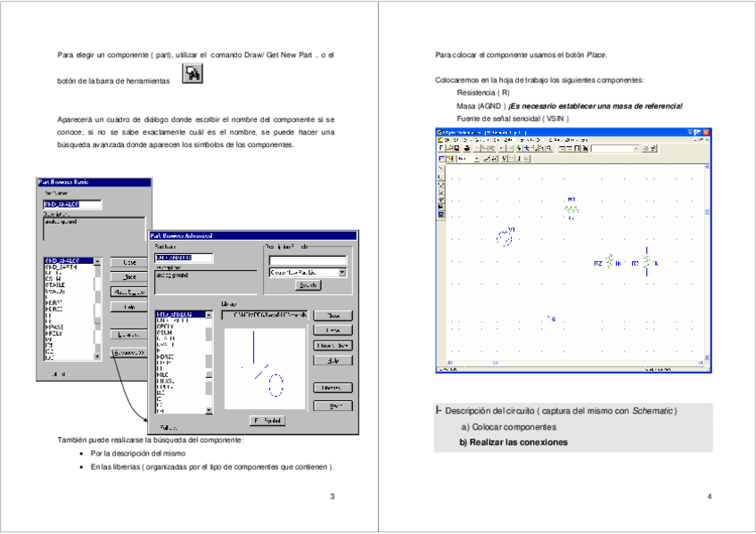Select GND_EARTH in the Basic parts list
This screenshot has height=534, width=756.
point(62,267)
